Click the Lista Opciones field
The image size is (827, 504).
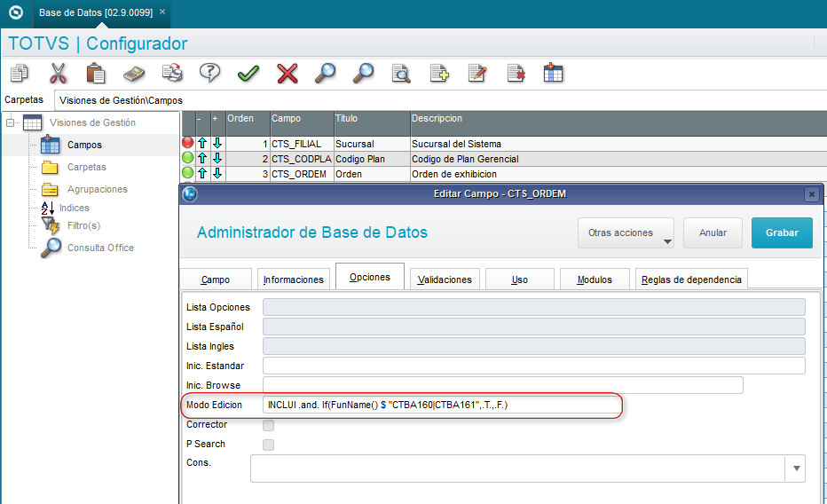click(x=534, y=307)
